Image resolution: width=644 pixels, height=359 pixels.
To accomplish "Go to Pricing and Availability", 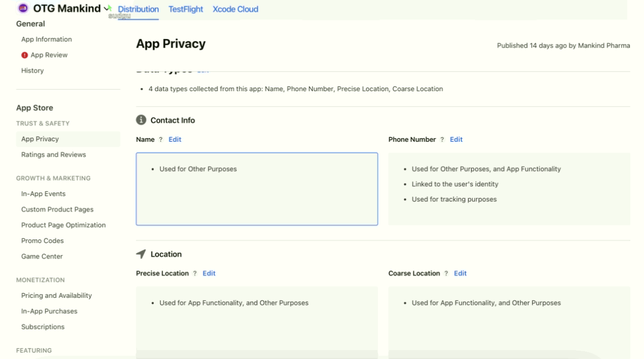I will 56,296.
